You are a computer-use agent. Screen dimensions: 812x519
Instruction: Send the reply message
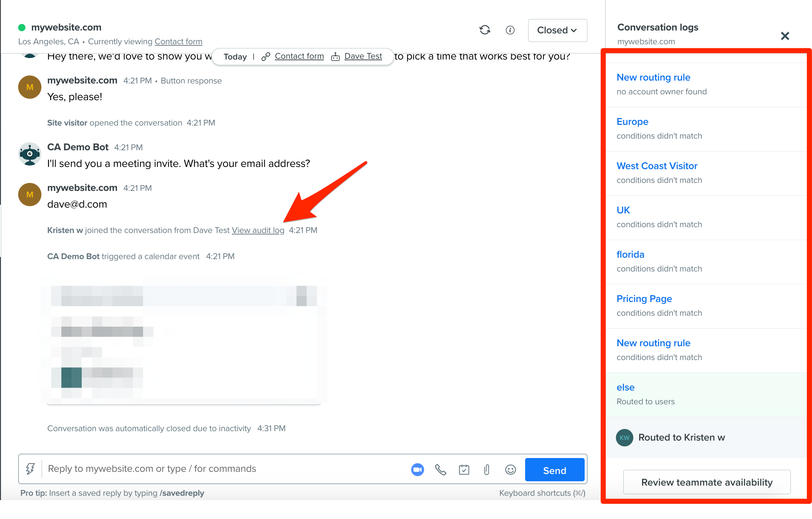pos(555,470)
